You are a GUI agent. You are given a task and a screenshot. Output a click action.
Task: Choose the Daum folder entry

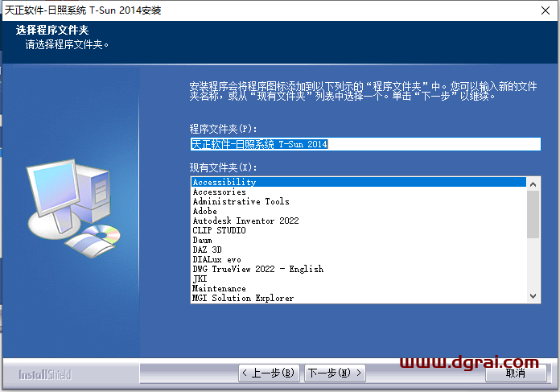tap(359, 240)
